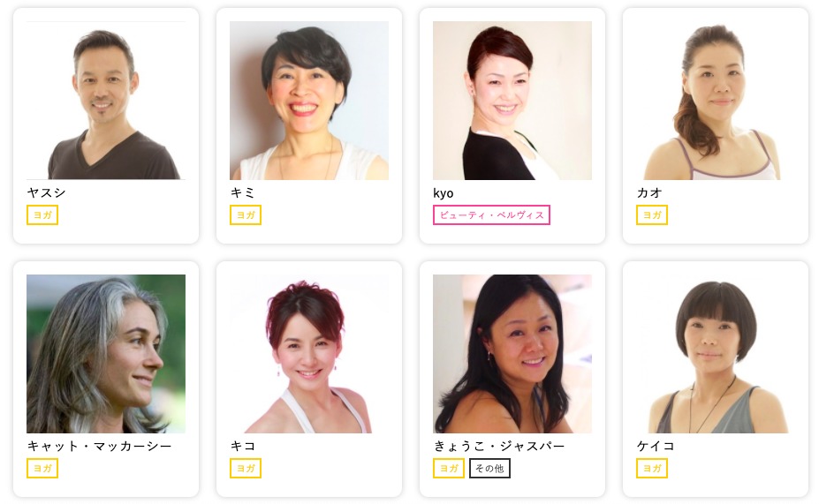Screen dimensions: 819x504
Task: Click the ケイコ name text
Action: (x=656, y=446)
